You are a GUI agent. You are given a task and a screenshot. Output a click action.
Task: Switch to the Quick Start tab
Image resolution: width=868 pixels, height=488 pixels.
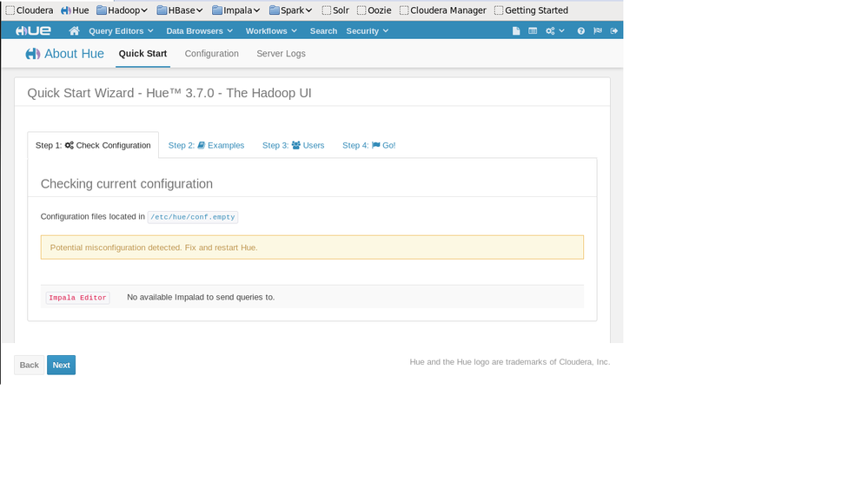pos(142,54)
